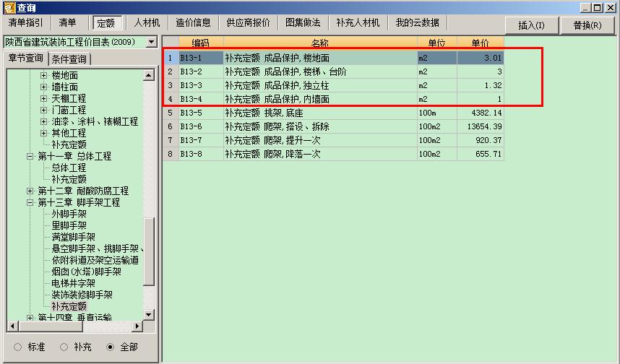
Task: Expand the 楼地面 tree node
Action: (x=43, y=75)
